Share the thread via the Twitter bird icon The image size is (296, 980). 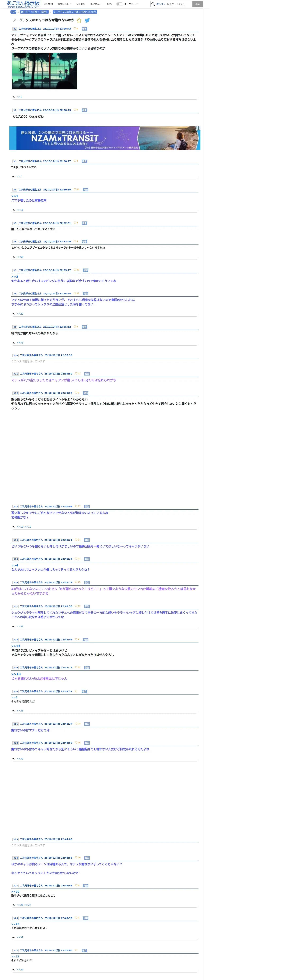point(87,21)
